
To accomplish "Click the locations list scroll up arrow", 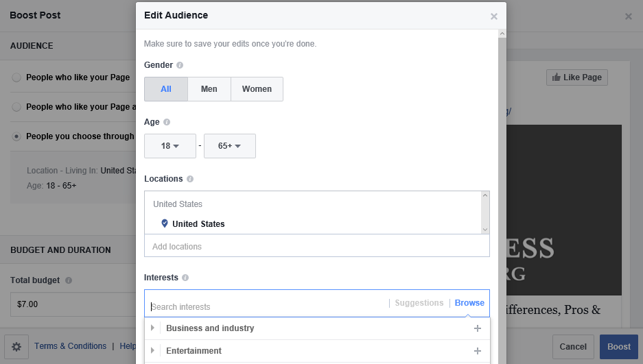I will (x=485, y=196).
